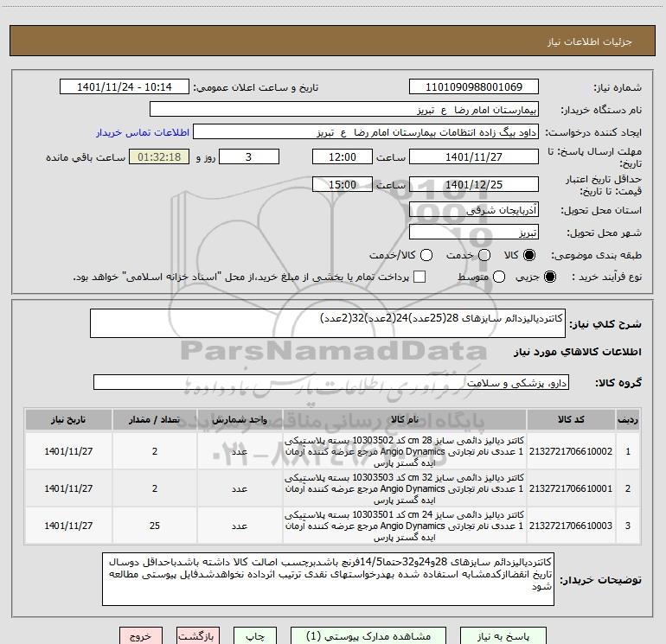Click the تاریخ نیاز column header
Screen dimensions: 666x644
coord(68,420)
